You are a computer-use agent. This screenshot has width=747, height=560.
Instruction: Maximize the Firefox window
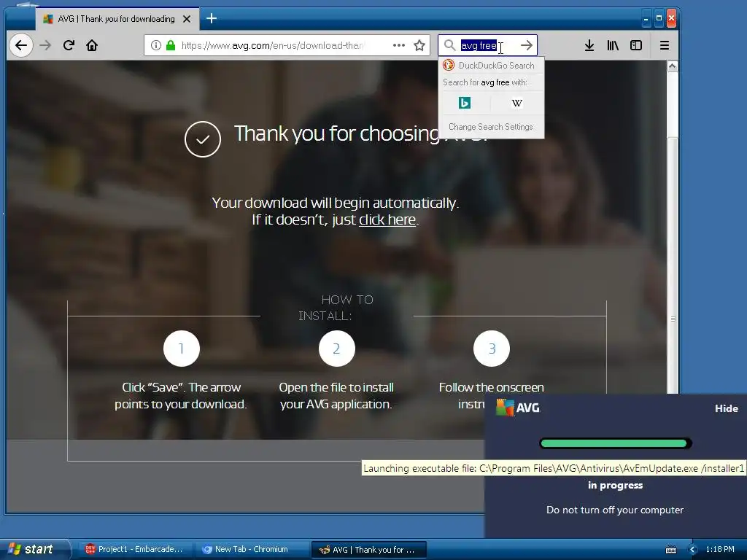pos(659,18)
